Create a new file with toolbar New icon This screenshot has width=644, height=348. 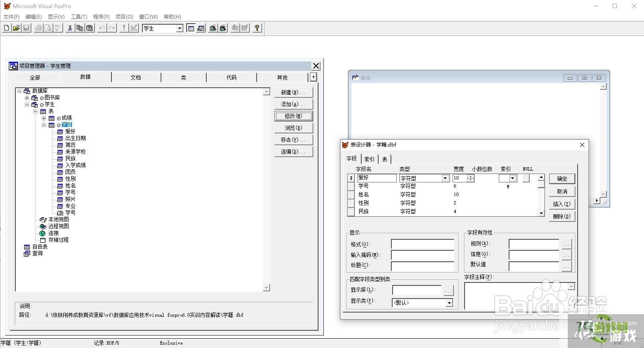(6, 28)
